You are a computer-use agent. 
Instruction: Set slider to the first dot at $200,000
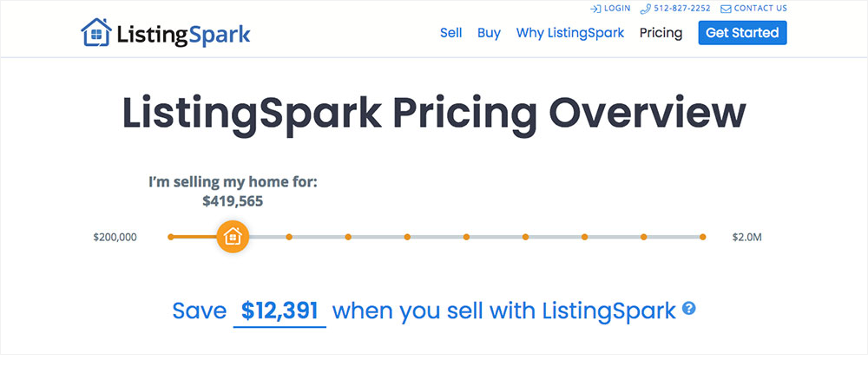coord(171,237)
